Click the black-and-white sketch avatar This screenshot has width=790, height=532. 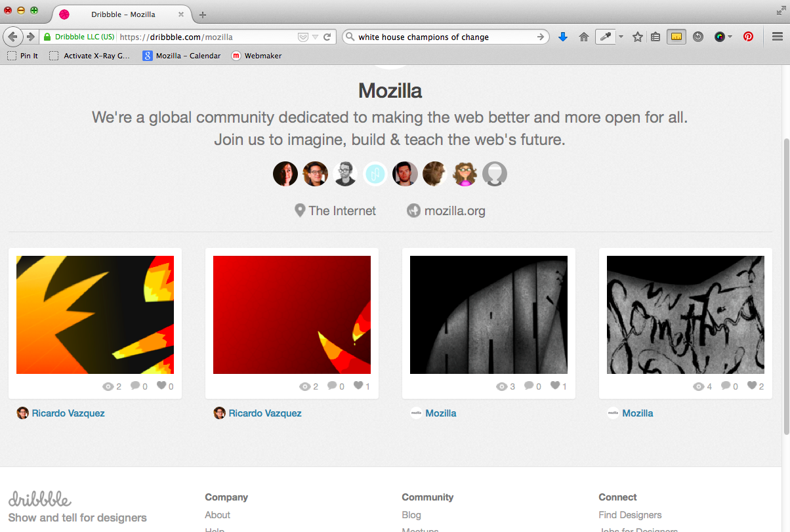[345, 174]
